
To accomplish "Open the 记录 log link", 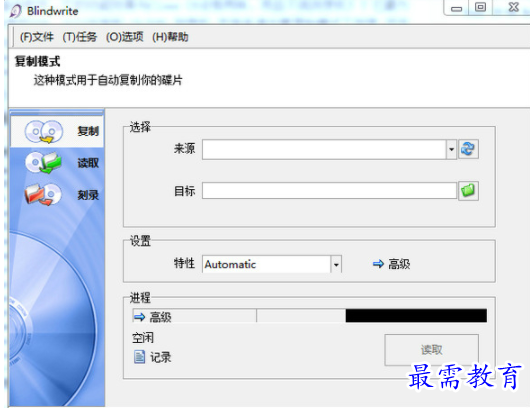I will pos(161,357).
